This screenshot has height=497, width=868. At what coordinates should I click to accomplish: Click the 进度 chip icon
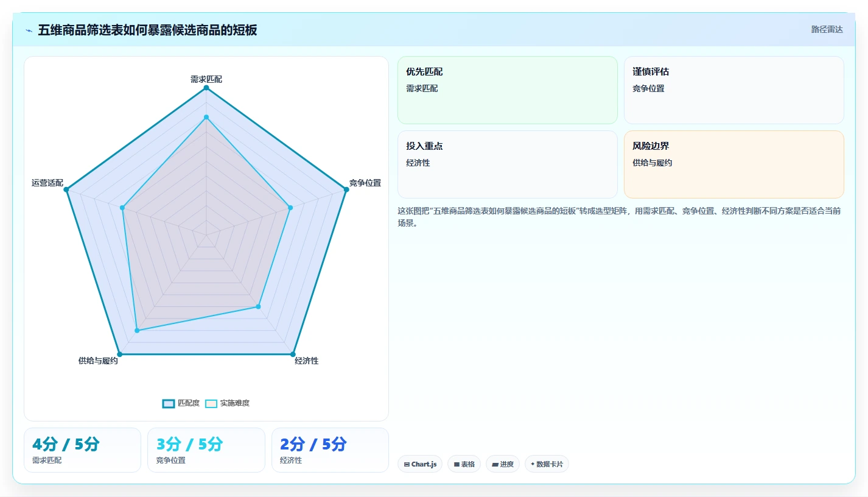click(495, 464)
